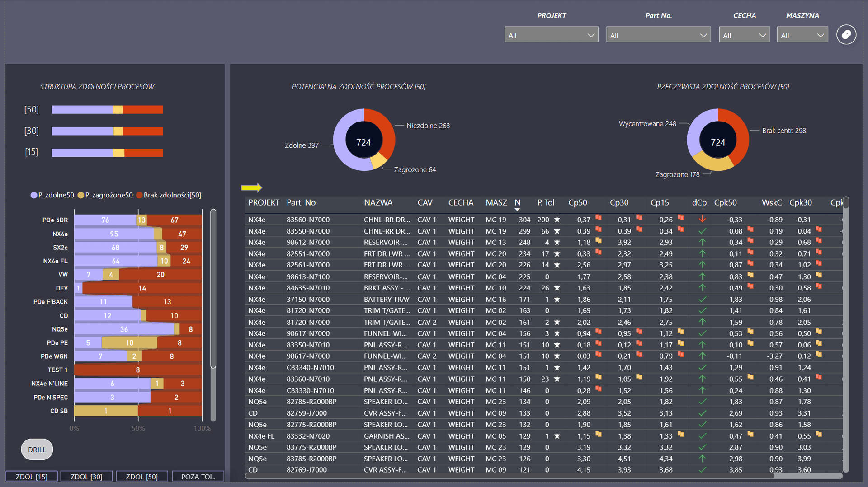The image size is (868, 487).
Task: Open the Part No. filter dropdown
Action: (x=658, y=35)
